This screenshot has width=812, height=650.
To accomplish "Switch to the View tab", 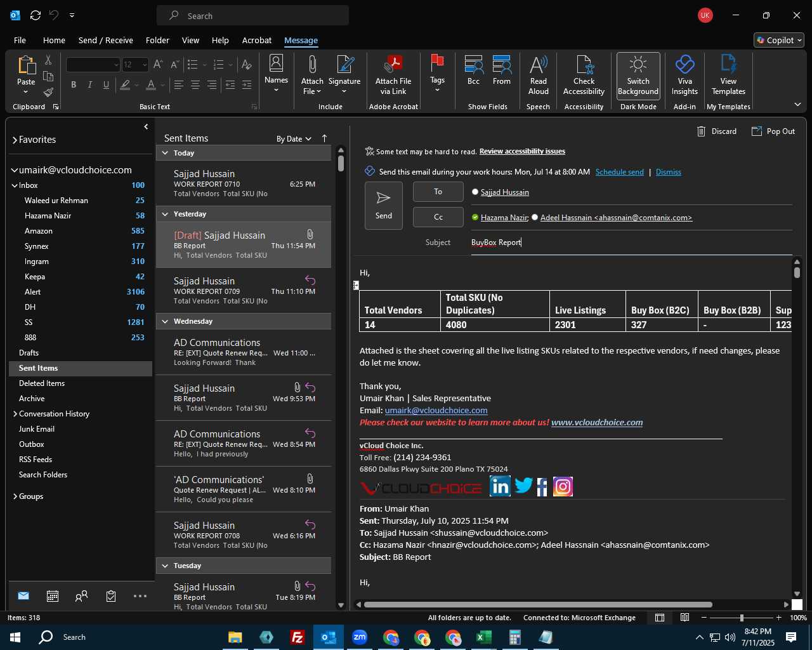I will point(190,40).
